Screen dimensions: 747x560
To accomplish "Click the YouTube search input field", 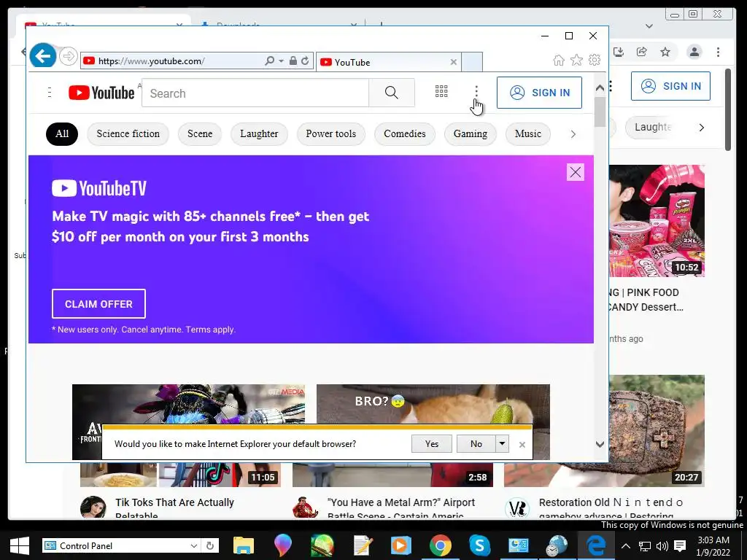I will click(x=255, y=93).
